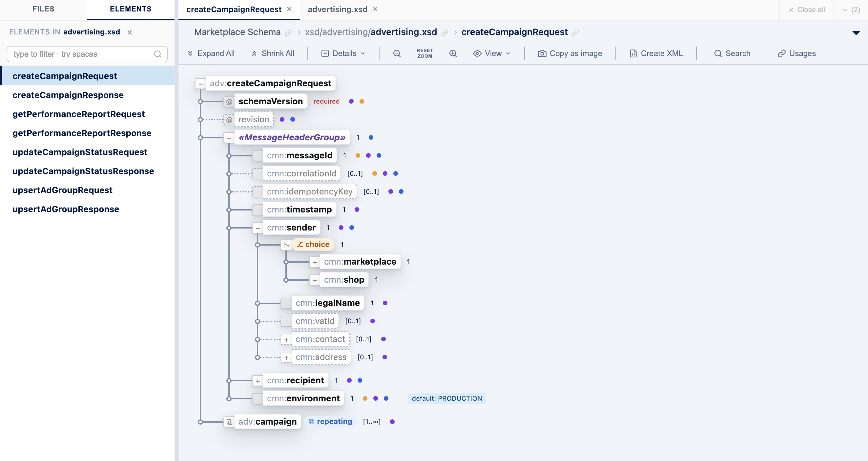Click Copy as image
Viewport: 868px width, 461px height.
(570, 53)
